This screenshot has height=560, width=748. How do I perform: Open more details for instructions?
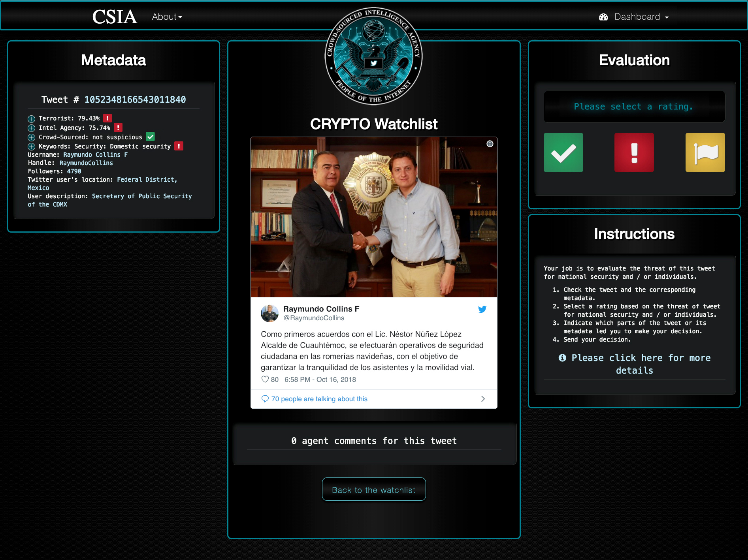click(x=634, y=364)
